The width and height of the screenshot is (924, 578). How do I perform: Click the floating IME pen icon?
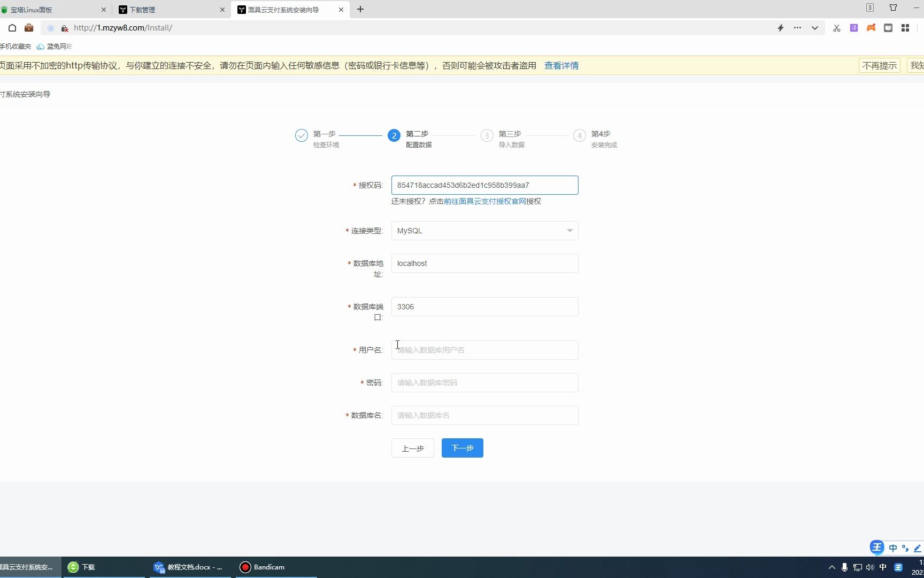pyautogui.click(x=918, y=548)
